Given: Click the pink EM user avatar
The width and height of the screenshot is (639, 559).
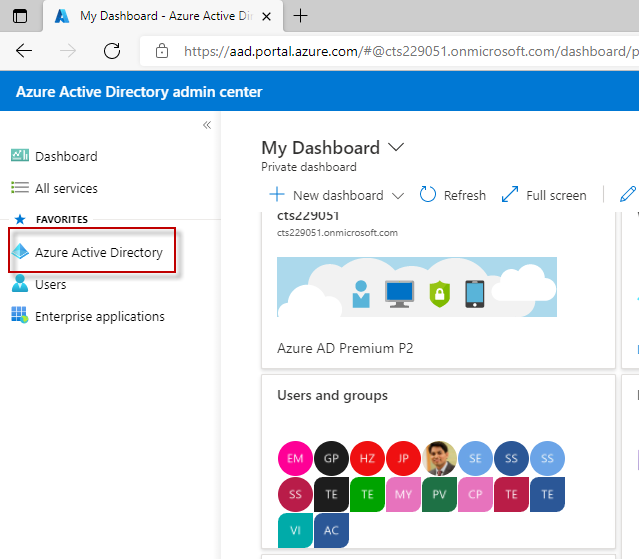Looking at the screenshot, I should pyautogui.click(x=295, y=459).
